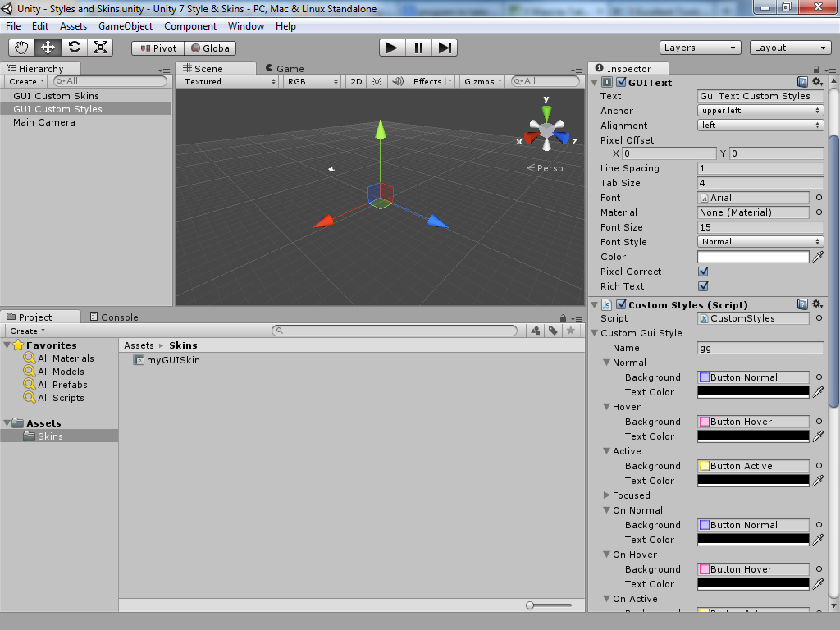Open the Layout dropdown
Screen dimensions: 840x630
(790, 48)
